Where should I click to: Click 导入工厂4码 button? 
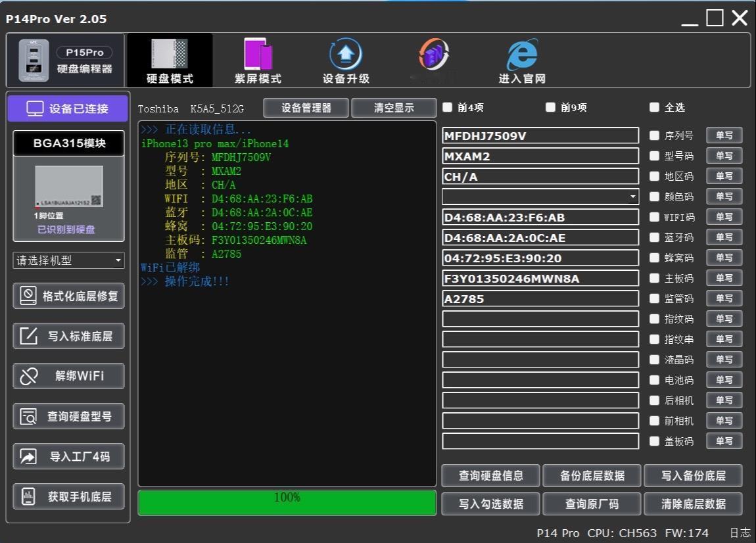(68, 456)
